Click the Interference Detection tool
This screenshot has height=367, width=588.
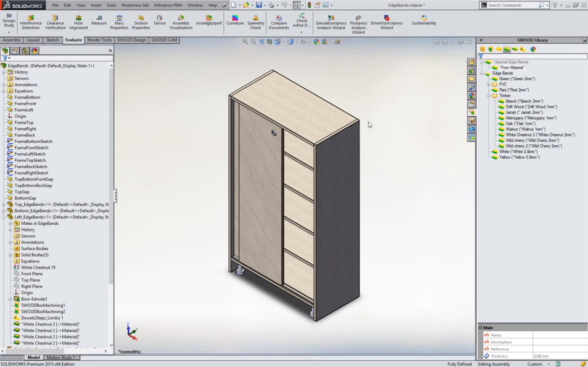click(30, 22)
